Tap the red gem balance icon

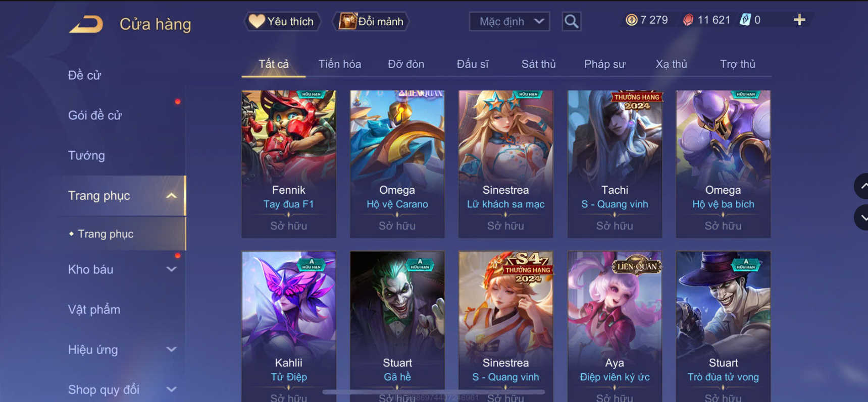[688, 20]
